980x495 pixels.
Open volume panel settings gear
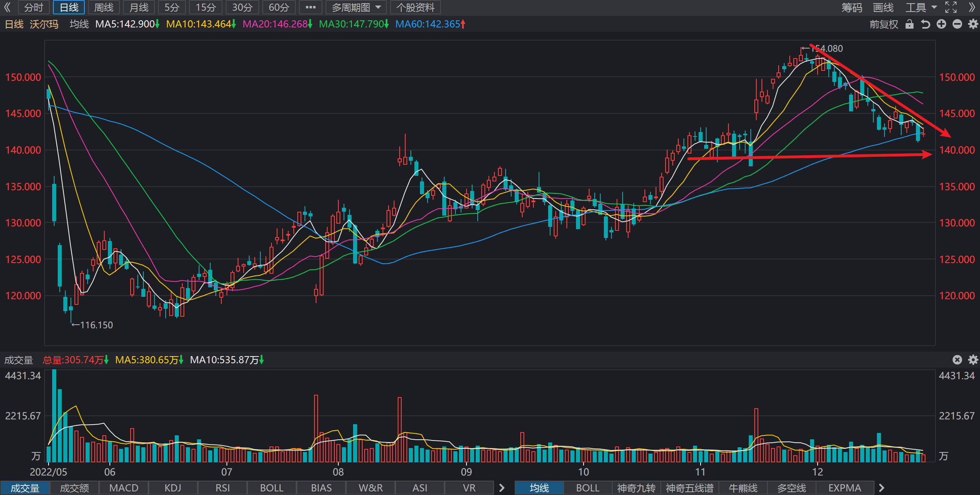pyautogui.click(x=973, y=360)
